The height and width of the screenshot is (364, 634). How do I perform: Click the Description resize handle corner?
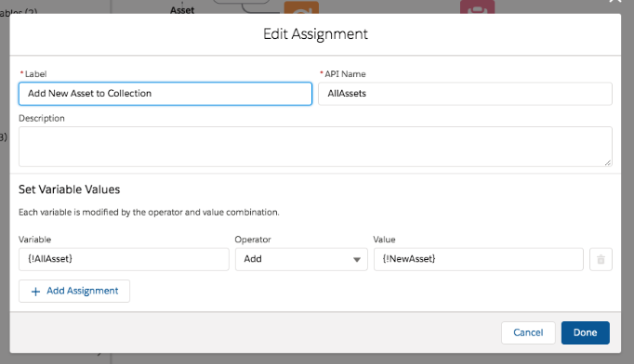point(608,162)
